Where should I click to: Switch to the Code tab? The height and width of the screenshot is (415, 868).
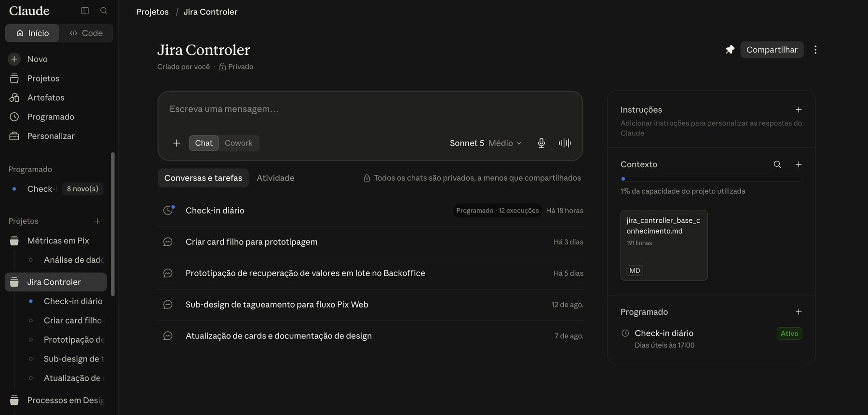click(x=86, y=33)
